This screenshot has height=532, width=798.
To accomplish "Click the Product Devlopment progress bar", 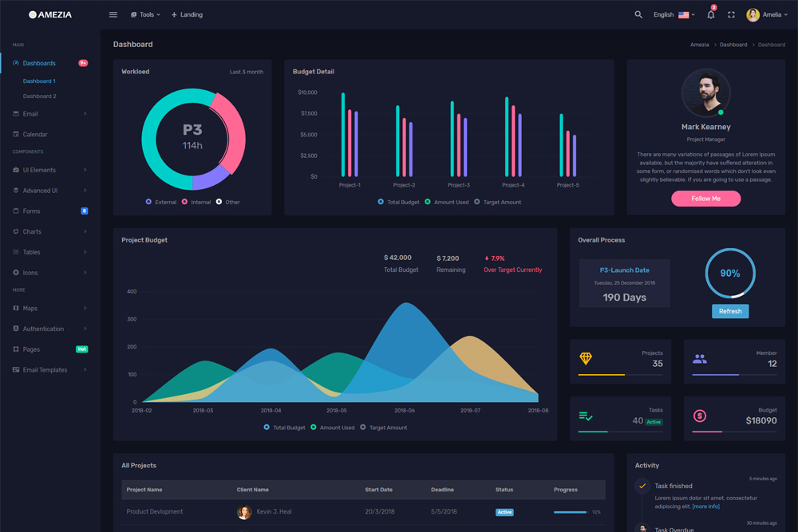I will (571, 512).
